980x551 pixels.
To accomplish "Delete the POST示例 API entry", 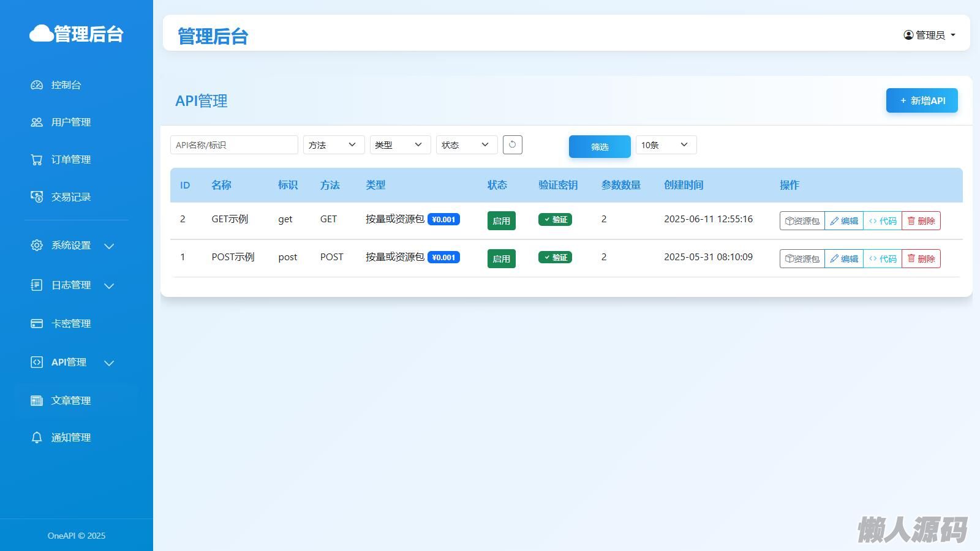I will (x=921, y=259).
